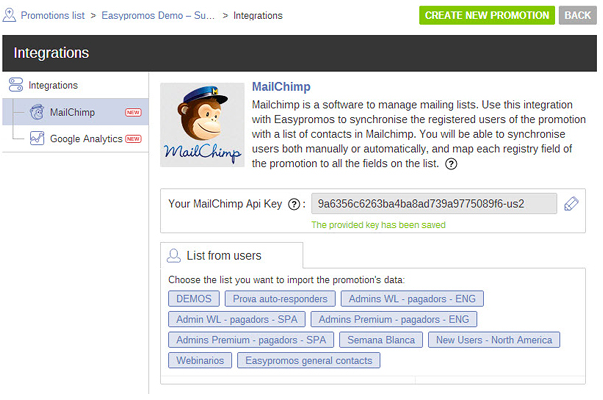Open the help icon beside Api Key label
This screenshot has height=400, width=603.
coord(294,204)
